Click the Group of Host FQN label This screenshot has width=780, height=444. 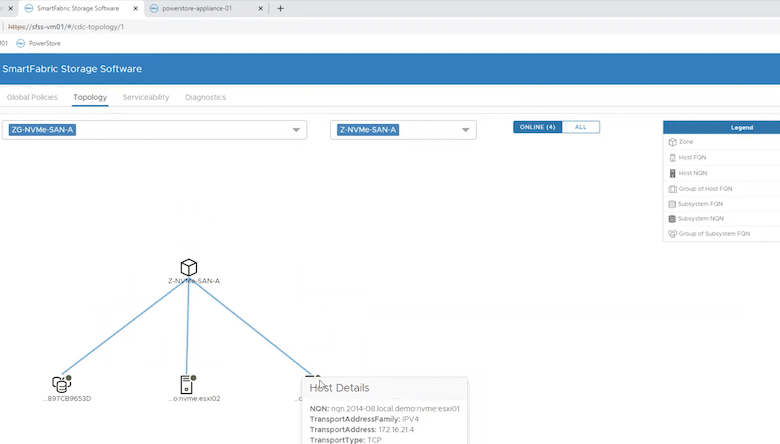[x=705, y=189]
